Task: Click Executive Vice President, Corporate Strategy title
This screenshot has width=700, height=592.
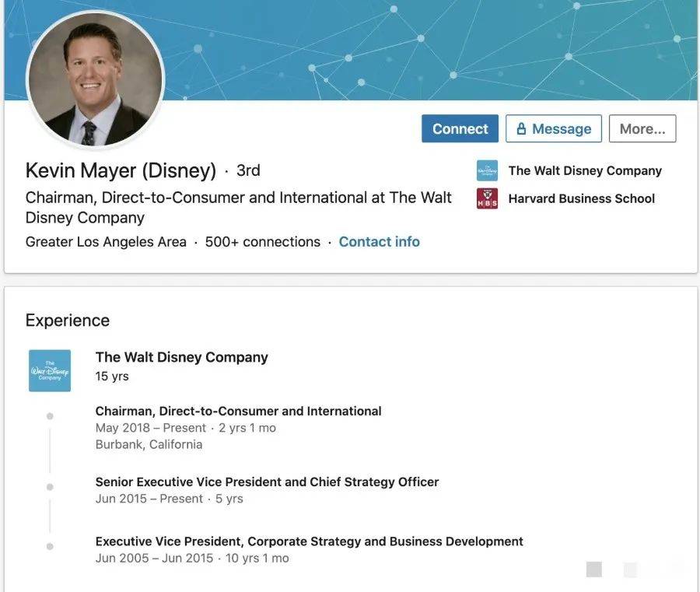Action: pyautogui.click(x=309, y=541)
